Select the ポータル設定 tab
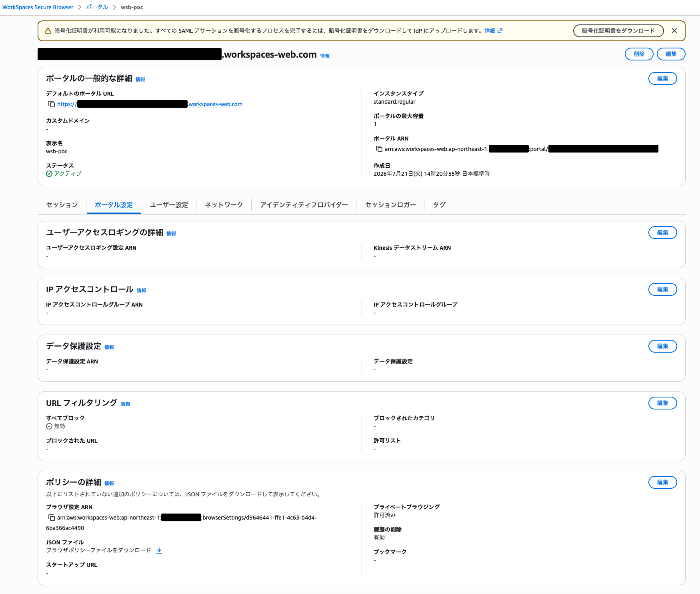 (x=114, y=205)
